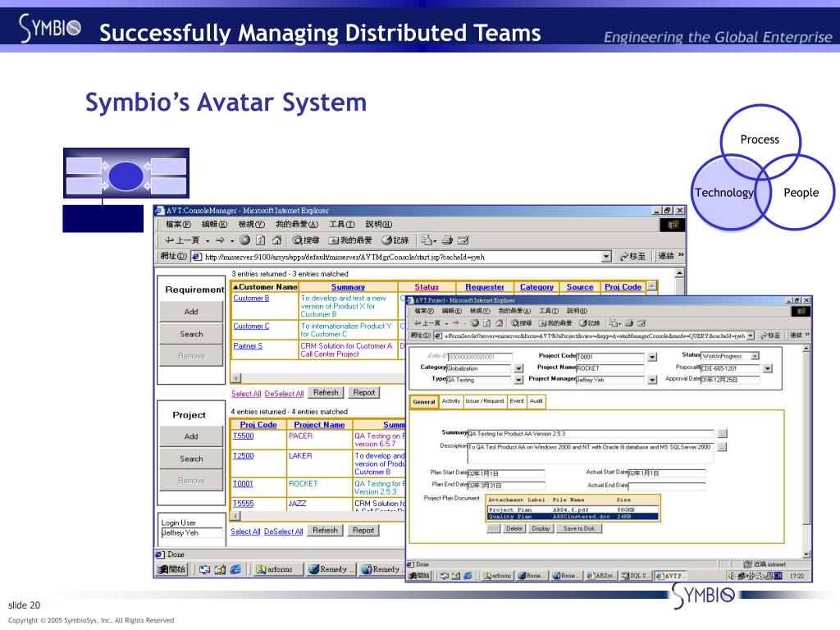
Task: Switch to the Event tab
Action: pyautogui.click(x=517, y=401)
